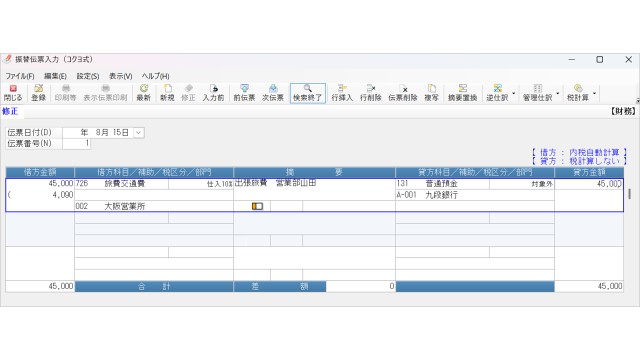Click the 管理仕訳 toolbar icon
The width and height of the screenshot is (640, 360).
(x=538, y=93)
